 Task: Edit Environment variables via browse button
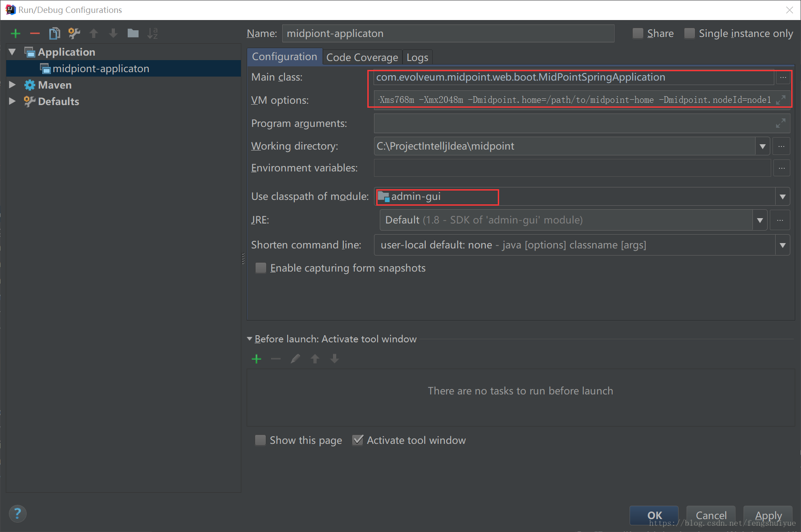click(x=782, y=168)
